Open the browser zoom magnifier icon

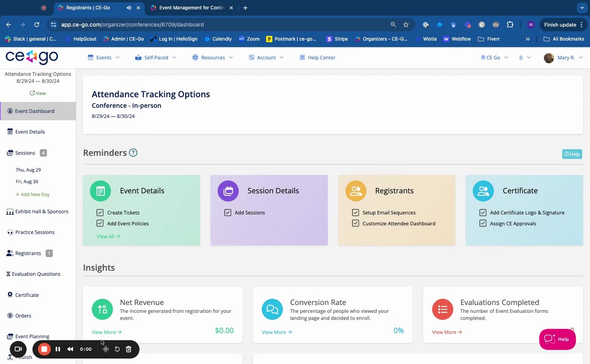click(x=393, y=24)
